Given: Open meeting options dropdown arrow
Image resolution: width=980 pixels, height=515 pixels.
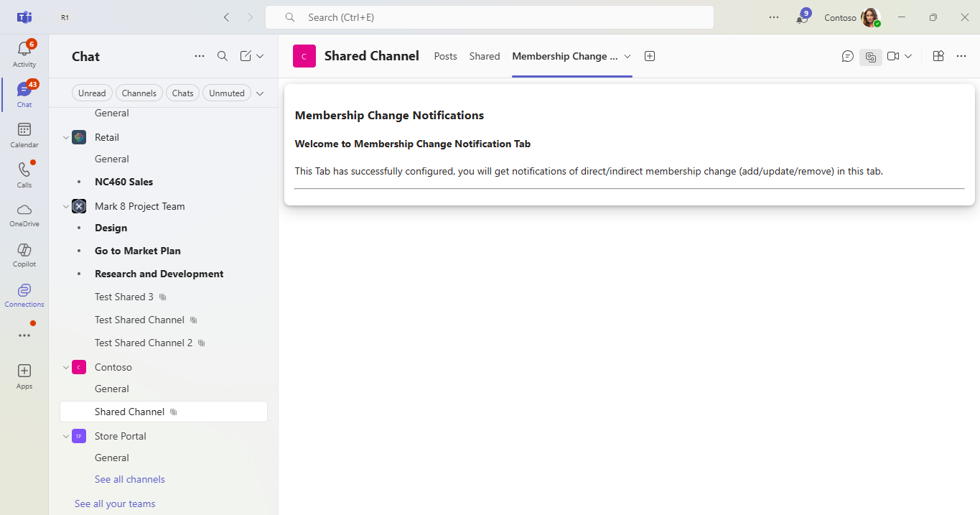Looking at the screenshot, I should (908, 56).
